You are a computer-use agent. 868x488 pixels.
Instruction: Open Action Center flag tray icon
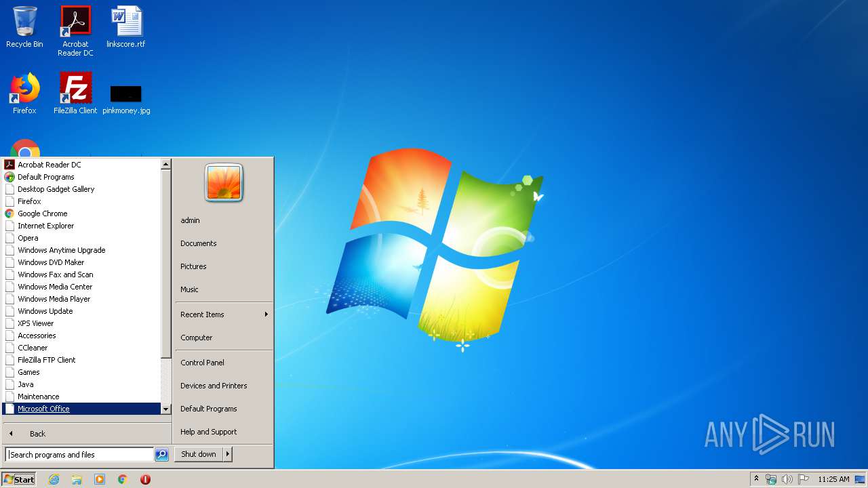click(803, 479)
